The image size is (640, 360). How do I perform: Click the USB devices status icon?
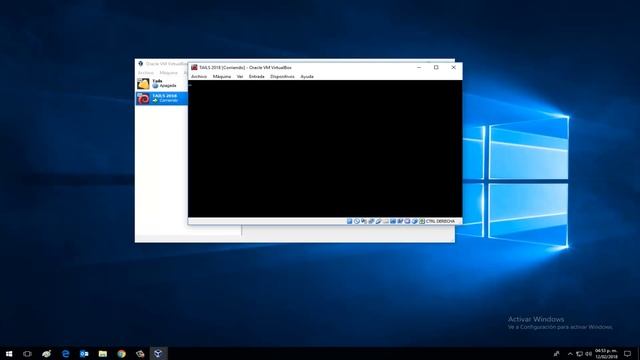pyautogui.click(x=378, y=221)
